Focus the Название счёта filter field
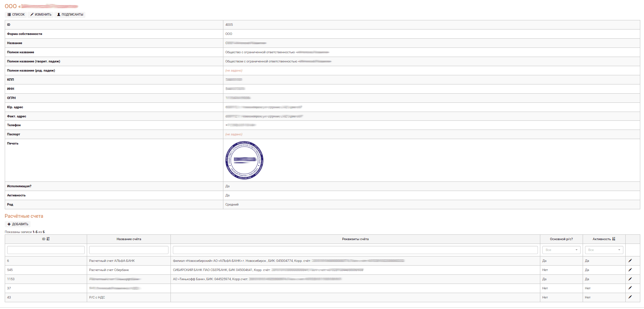The width and height of the screenshot is (644, 309). click(x=129, y=250)
